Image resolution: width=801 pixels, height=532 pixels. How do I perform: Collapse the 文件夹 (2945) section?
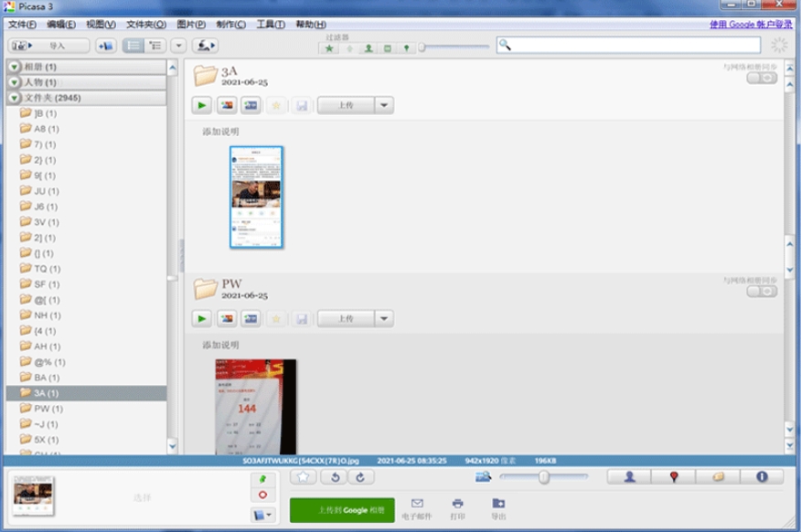point(14,98)
